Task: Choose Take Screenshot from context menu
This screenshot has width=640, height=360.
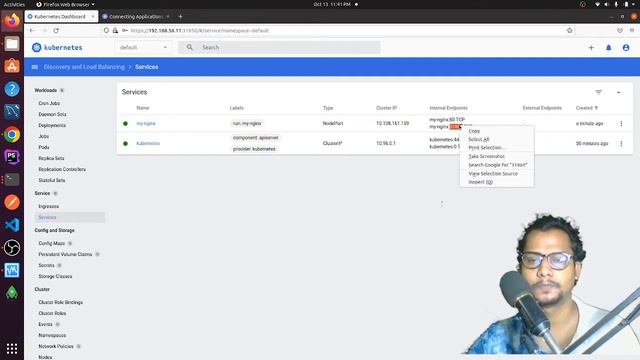Action: pos(497,156)
